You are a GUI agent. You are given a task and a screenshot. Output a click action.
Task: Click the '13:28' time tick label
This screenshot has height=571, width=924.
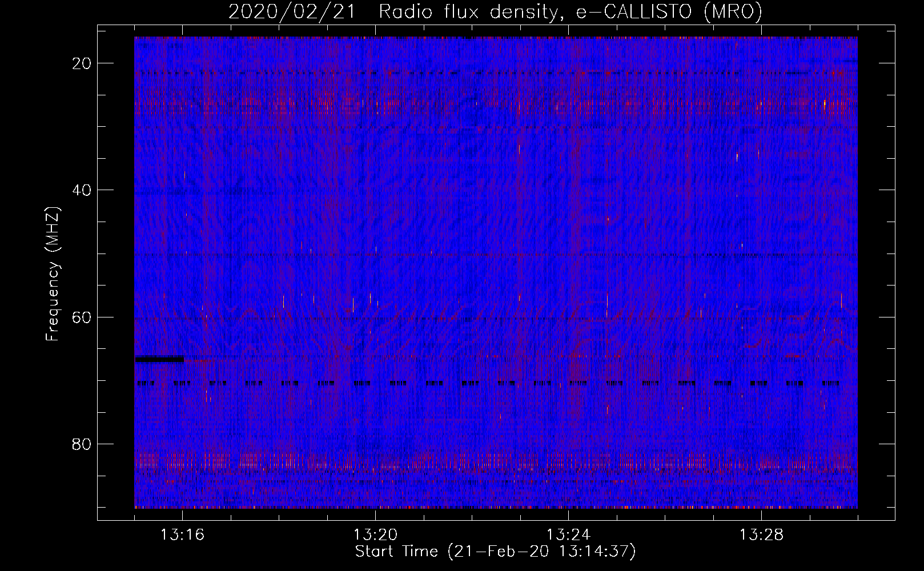[761, 535]
